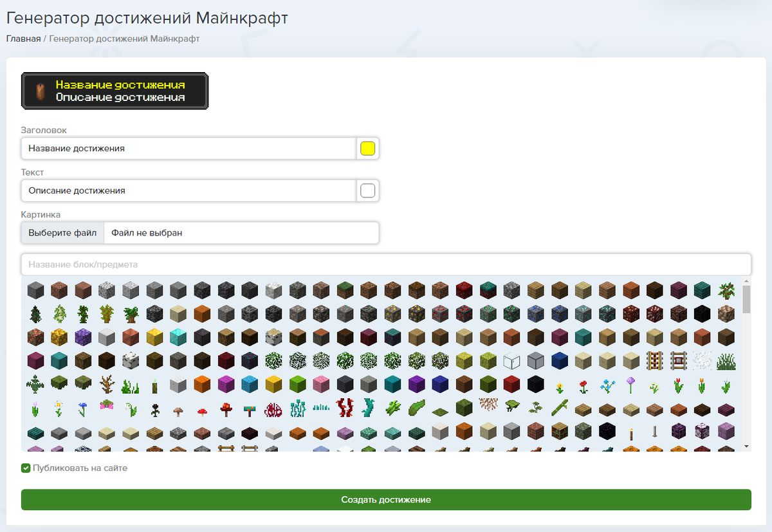Go to the Главная breadcrumb link
The width and height of the screenshot is (772, 532).
pos(23,39)
